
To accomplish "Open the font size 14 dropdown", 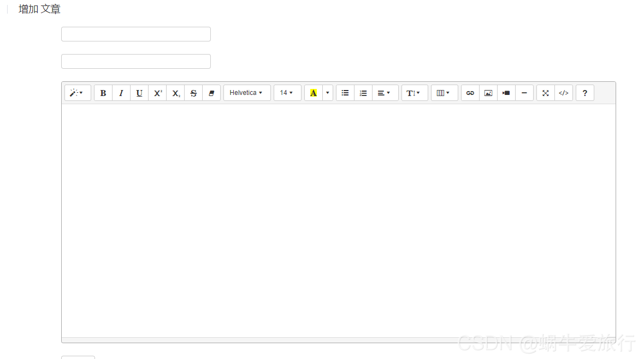I will 287,93.
